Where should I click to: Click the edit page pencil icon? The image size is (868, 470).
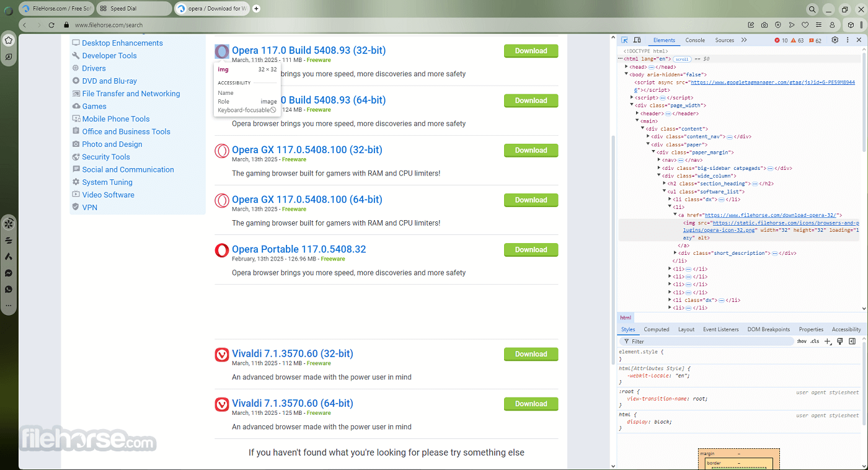point(751,25)
